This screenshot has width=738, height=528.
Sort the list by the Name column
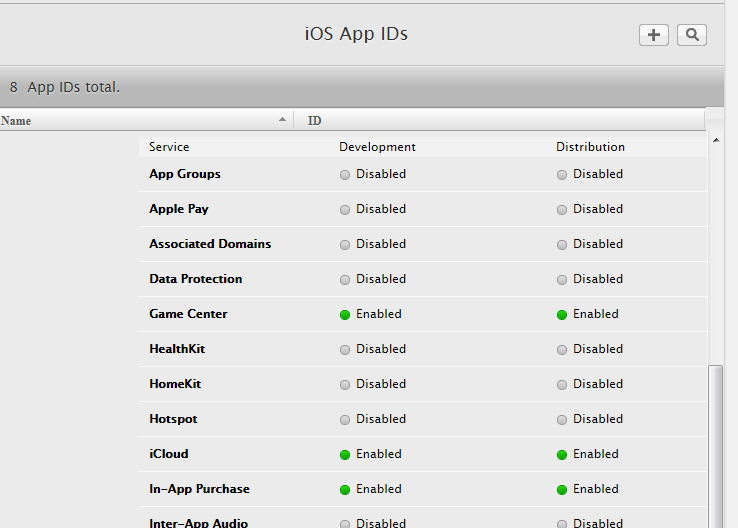144,120
